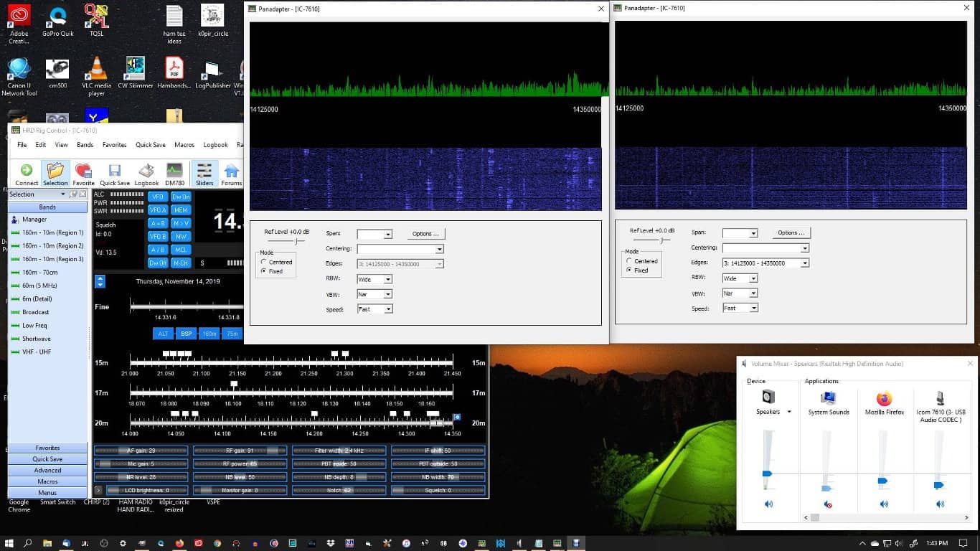980x551 pixels.
Task: Open Speakers device dropdown arrow
Action: point(789,412)
